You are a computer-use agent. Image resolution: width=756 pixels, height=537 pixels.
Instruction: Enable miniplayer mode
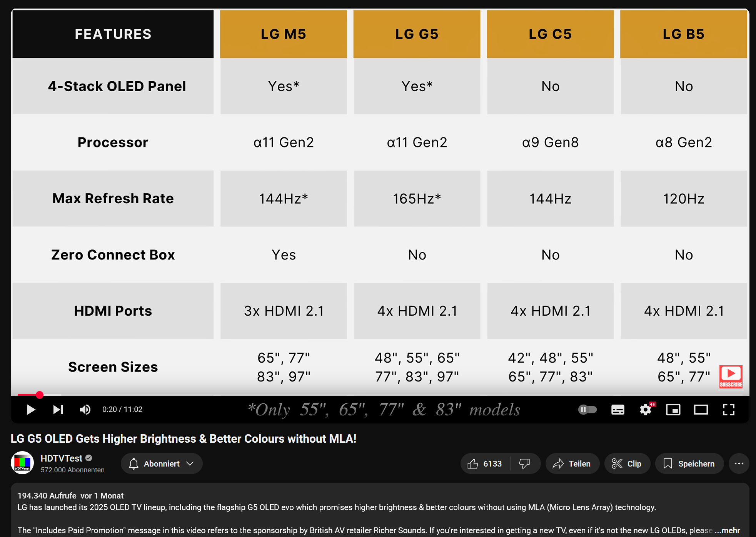coord(673,410)
